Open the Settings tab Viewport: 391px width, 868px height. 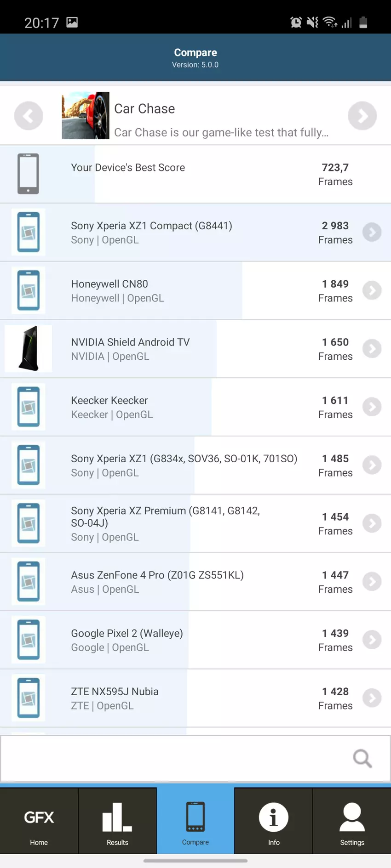(352, 822)
